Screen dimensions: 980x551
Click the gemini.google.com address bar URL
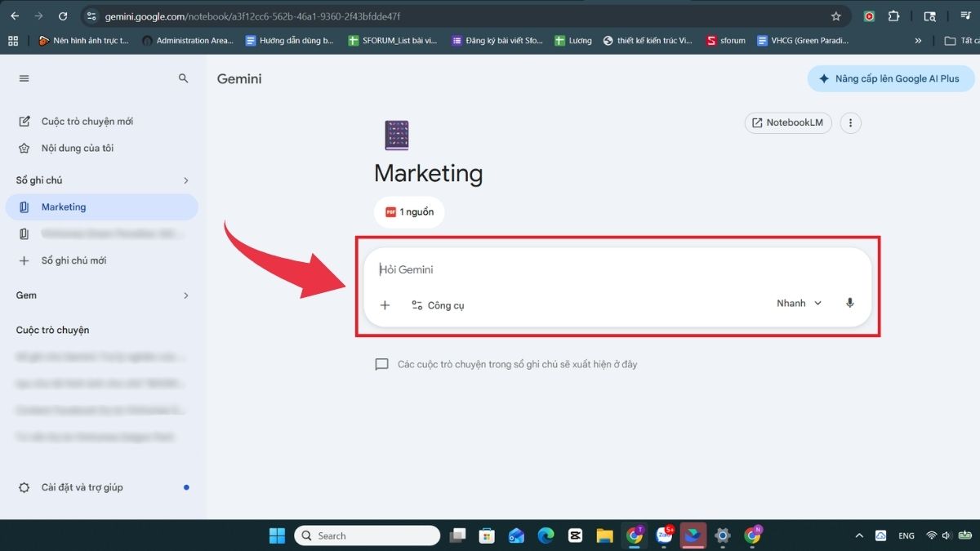(x=252, y=16)
